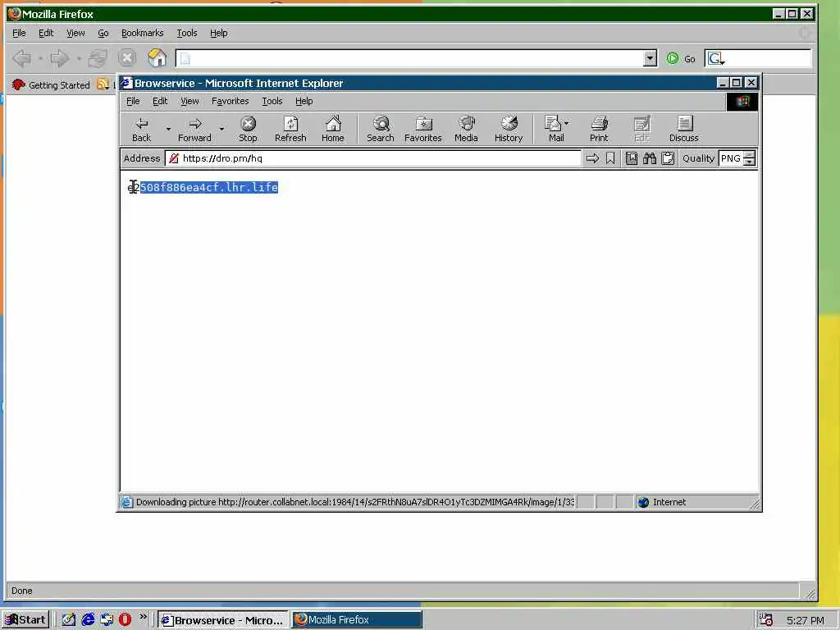Open the Firefox Edit menu
Screen dimensions: 840x630
(x=46, y=33)
